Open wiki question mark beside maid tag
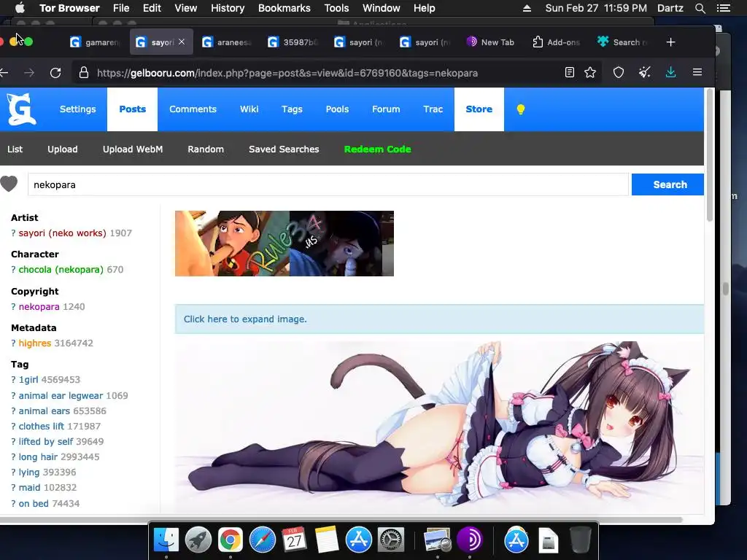 [x=13, y=487]
